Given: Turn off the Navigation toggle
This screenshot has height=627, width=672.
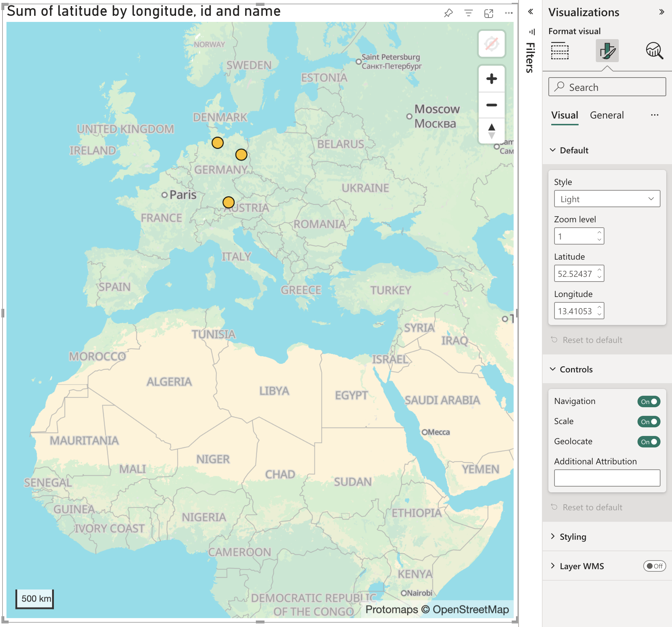Looking at the screenshot, I should click(649, 401).
